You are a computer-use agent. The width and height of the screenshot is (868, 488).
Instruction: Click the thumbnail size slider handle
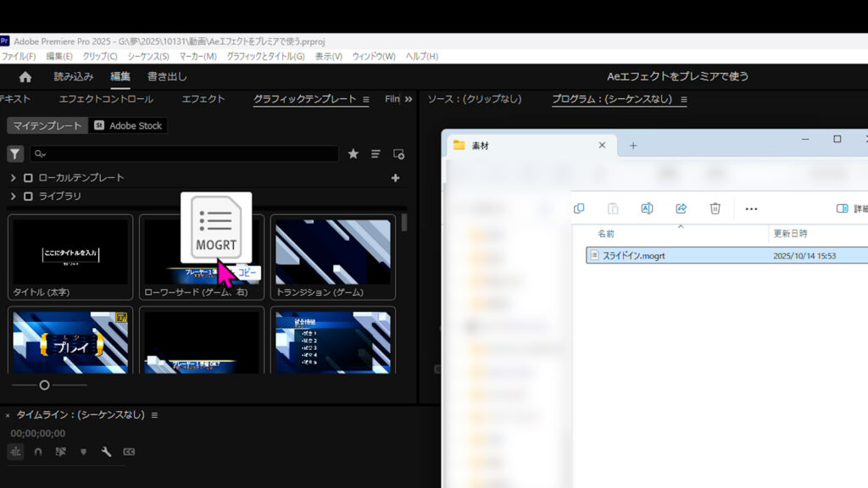pyautogui.click(x=44, y=385)
